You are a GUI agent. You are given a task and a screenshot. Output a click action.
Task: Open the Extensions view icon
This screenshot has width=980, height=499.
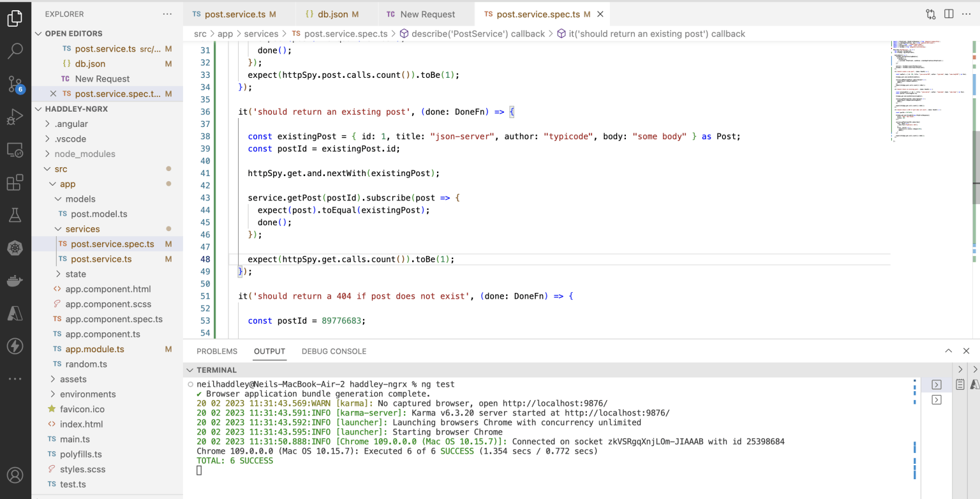[15, 183]
